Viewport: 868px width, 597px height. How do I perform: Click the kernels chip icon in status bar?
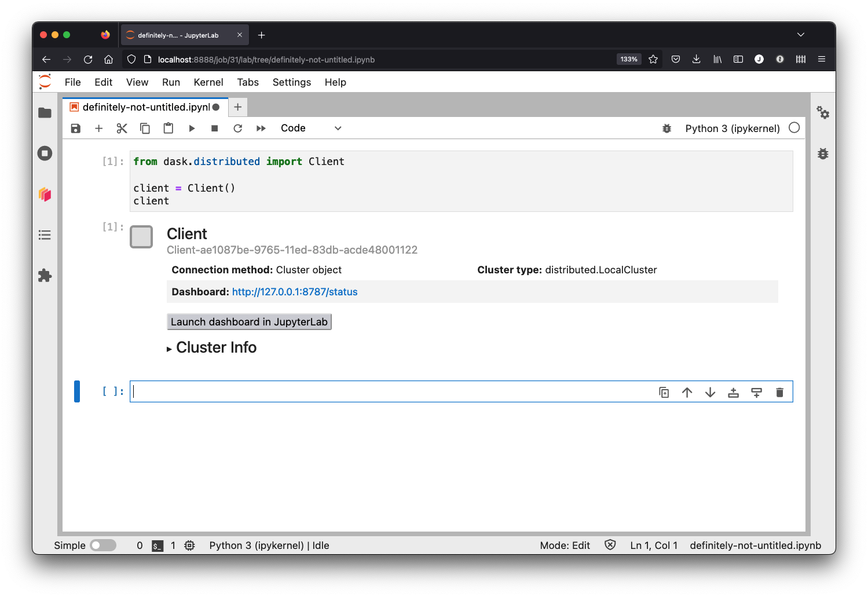point(189,545)
